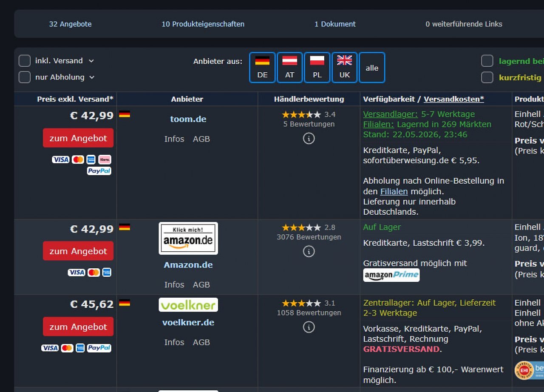The image size is (544, 392).
Task: Click PayPal icon in voelkner.de row
Action: (99, 348)
